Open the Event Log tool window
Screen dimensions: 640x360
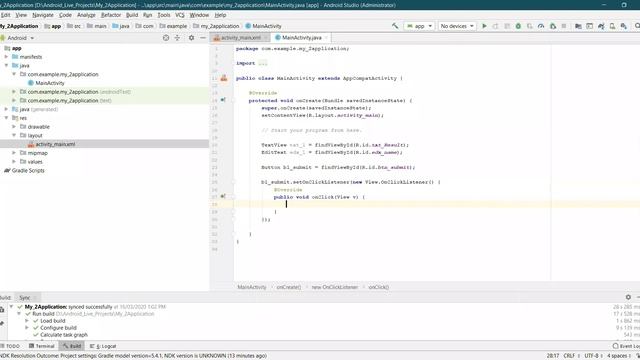coord(626,346)
